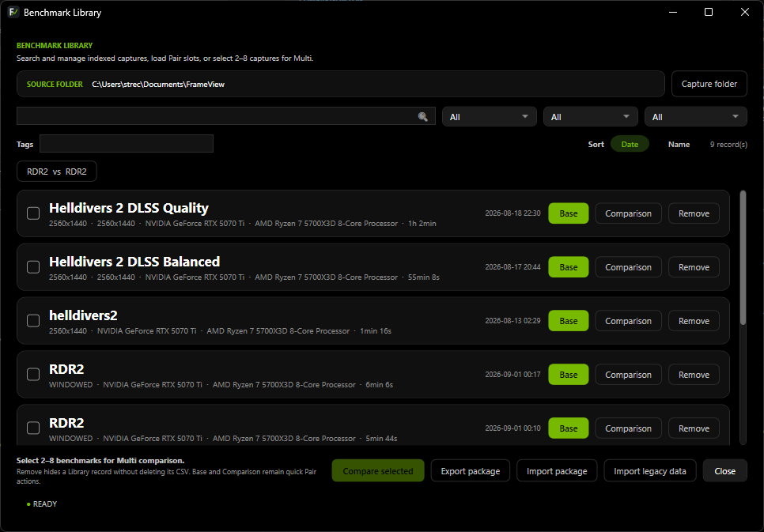Click the 2026-09-01 00:10 date
This screenshot has width=764, height=532.
click(x=512, y=428)
